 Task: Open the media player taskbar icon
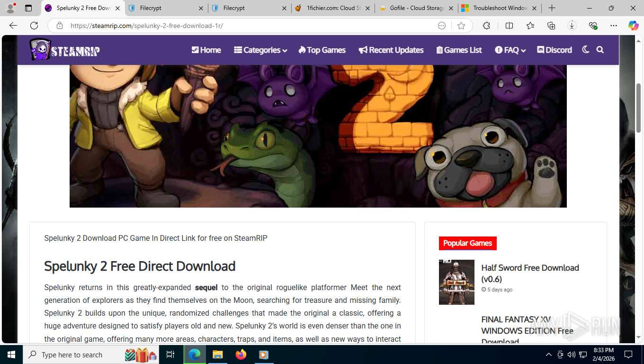pos(264,355)
